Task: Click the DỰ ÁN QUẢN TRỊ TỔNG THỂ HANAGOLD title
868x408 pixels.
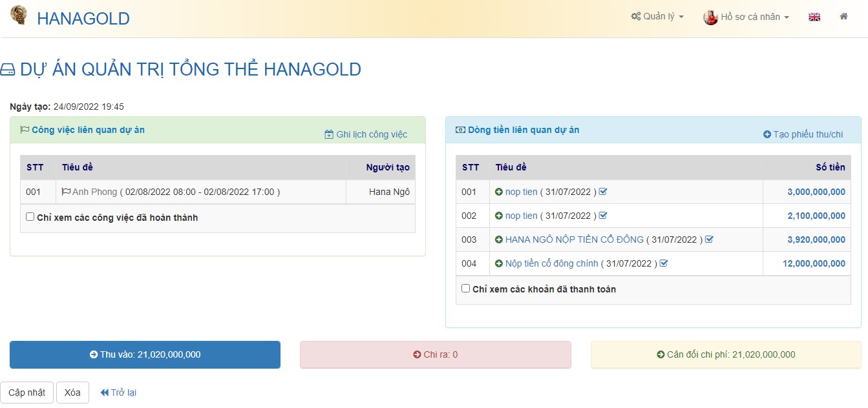Action: click(191, 70)
